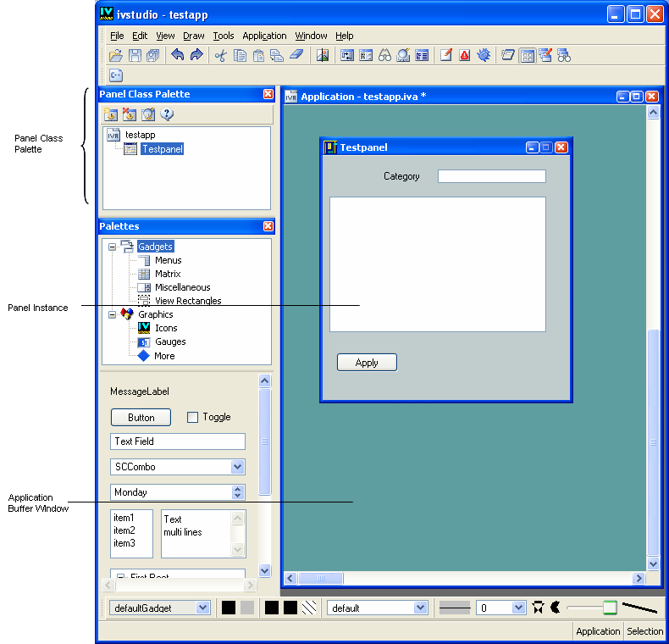Open the SCCombo dropdown
Viewport: 669px width, 644px height.
[238, 467]
